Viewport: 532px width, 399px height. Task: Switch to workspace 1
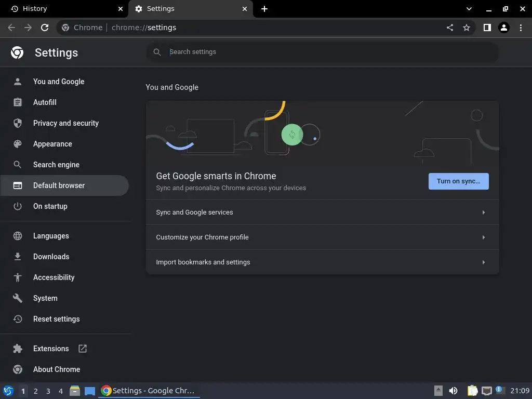(23, 391)
